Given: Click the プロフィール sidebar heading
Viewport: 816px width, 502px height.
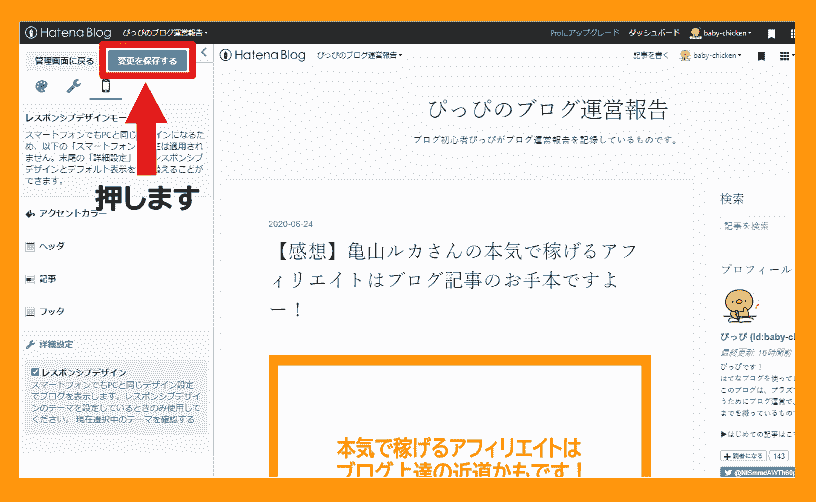Looking at the screenshot, I should pyautogui.click(x=756, y=269).
